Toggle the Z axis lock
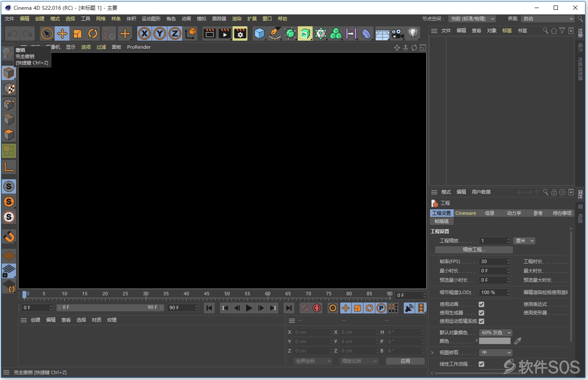The height and width of the screenshot is (380, 588). click(x=175, y=33)
